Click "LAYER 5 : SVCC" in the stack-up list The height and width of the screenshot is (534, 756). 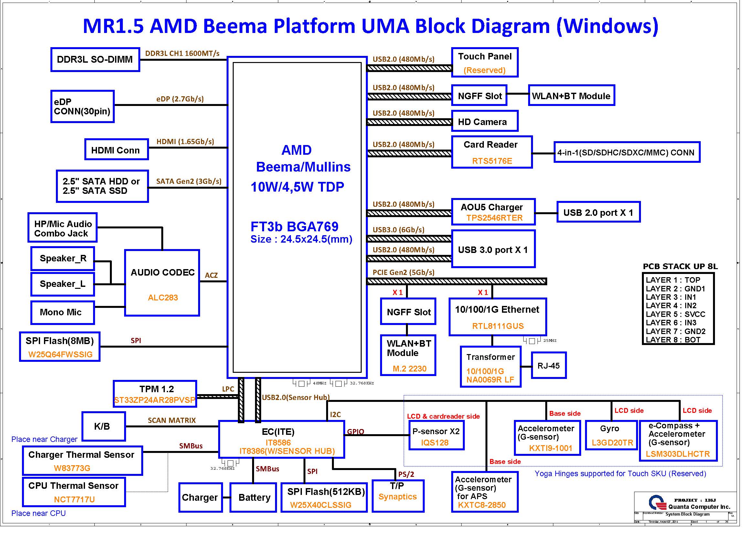pos(675,314)
